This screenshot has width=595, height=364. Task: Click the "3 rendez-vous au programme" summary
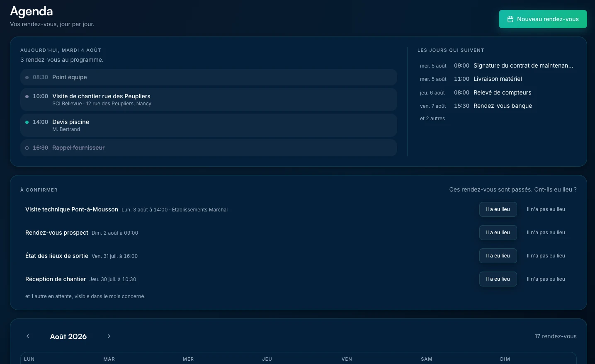62,60
